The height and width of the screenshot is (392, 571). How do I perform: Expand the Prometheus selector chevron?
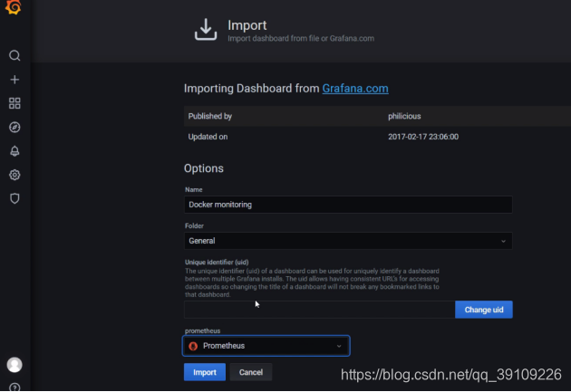click(339, 346)
